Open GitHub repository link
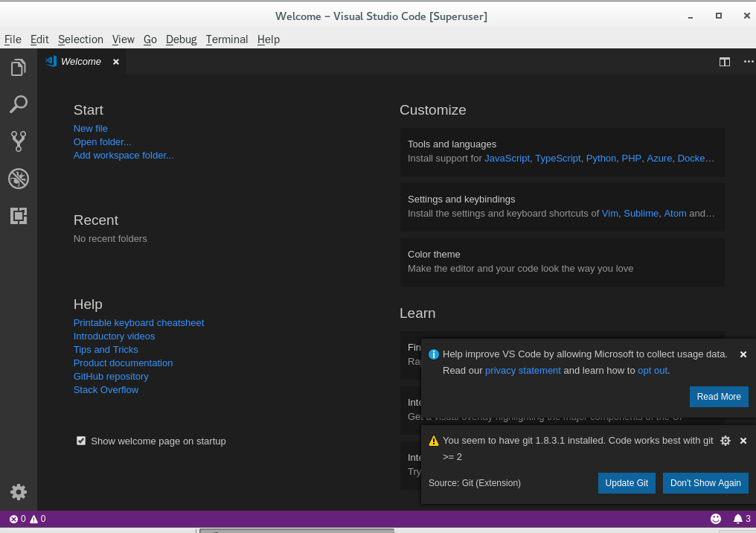 pyautogui.click(x=111, y=377)
